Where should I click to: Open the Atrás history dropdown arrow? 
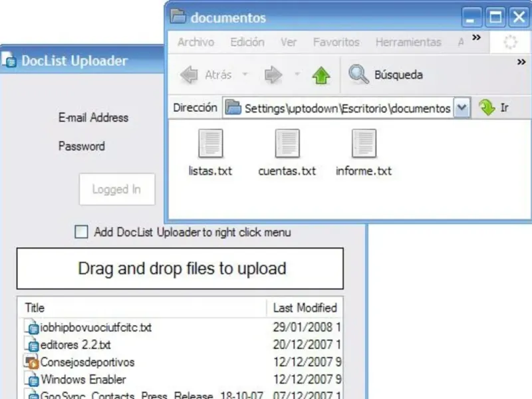click(x=245, y=74)
